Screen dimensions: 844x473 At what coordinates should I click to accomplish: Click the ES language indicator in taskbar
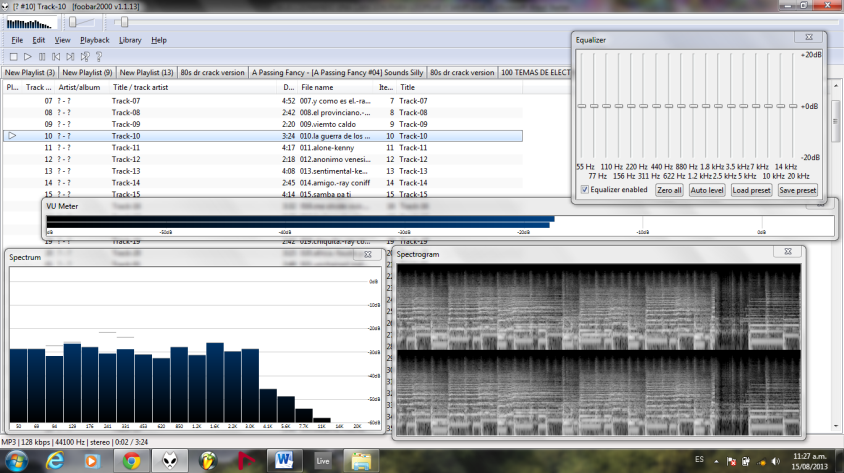pos(699,460)
